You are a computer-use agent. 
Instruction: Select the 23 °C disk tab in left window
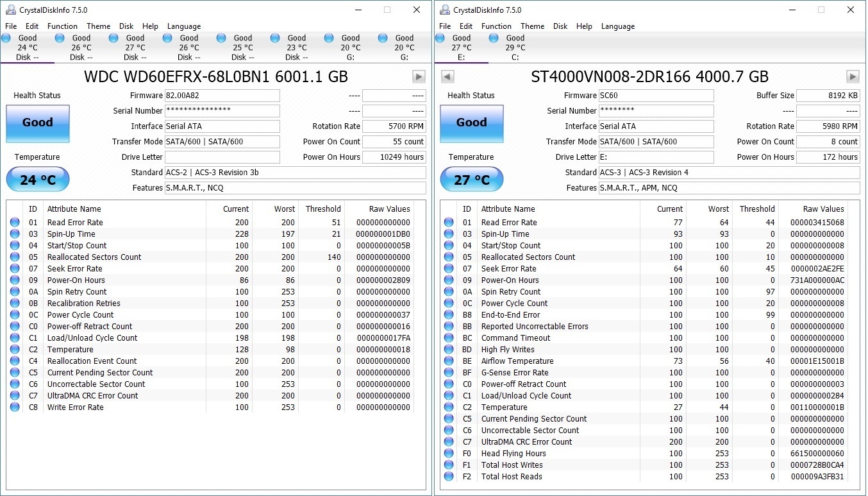pos(297,47)
